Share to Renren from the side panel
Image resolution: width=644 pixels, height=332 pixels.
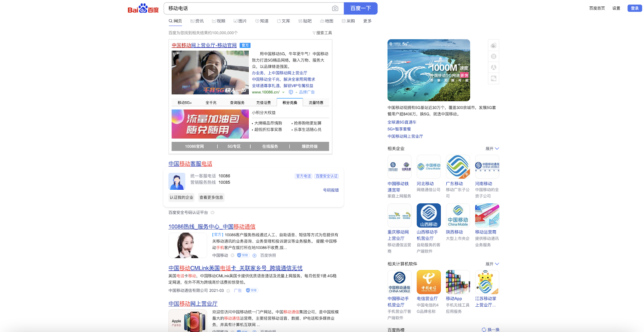[493, 68]
